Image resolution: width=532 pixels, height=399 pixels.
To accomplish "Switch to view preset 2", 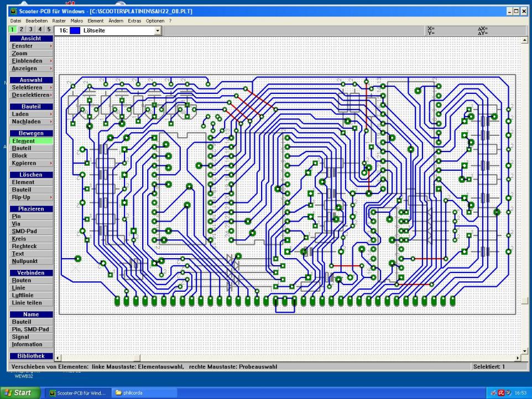I will 22,29.
